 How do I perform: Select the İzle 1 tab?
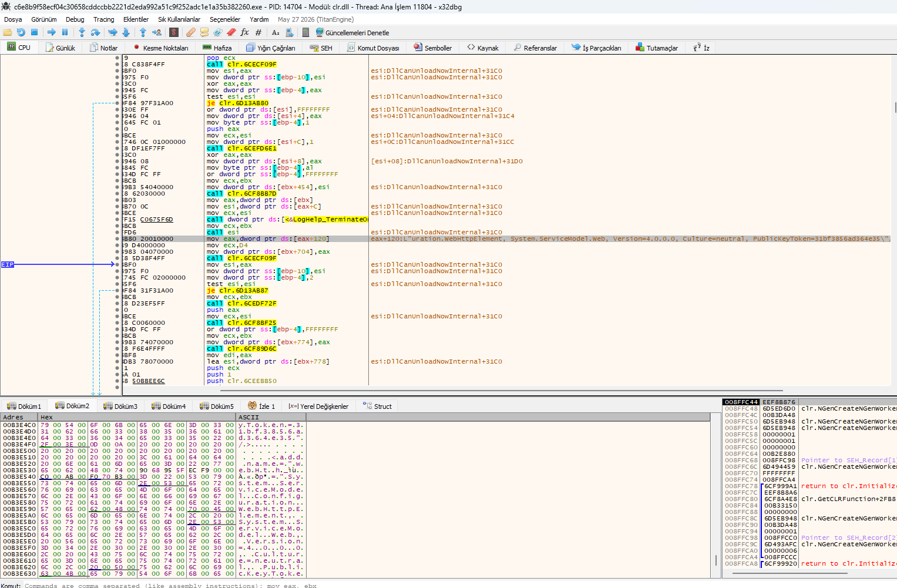261,406
